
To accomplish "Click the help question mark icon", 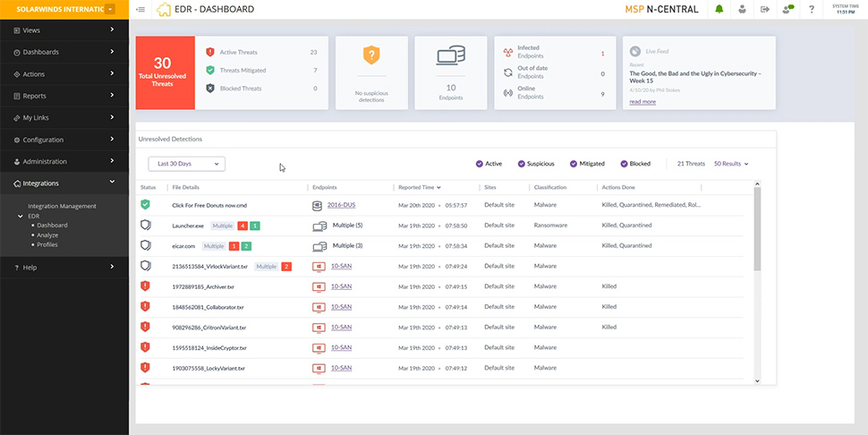I will click(812, 10).
